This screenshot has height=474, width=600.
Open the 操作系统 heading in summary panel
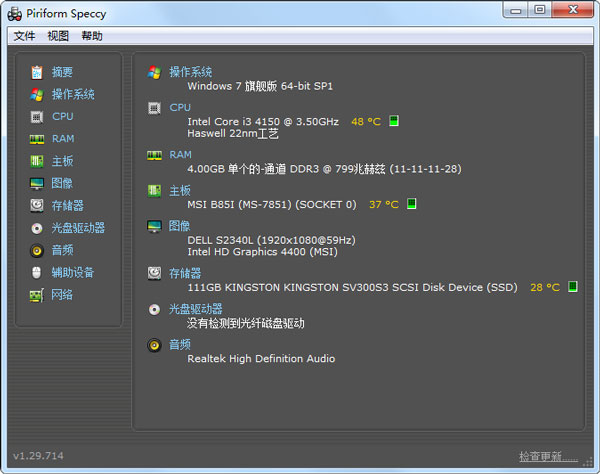[191, 72]
